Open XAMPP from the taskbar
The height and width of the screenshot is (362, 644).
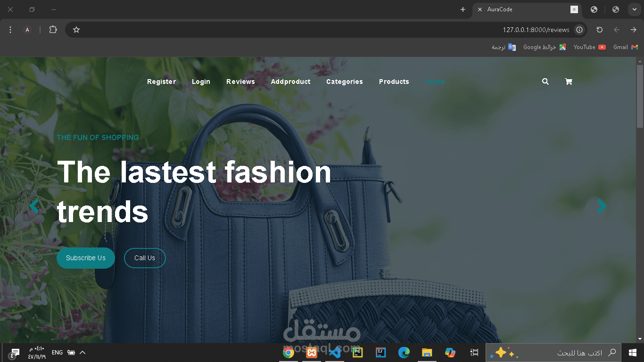[x=312, y=353]
